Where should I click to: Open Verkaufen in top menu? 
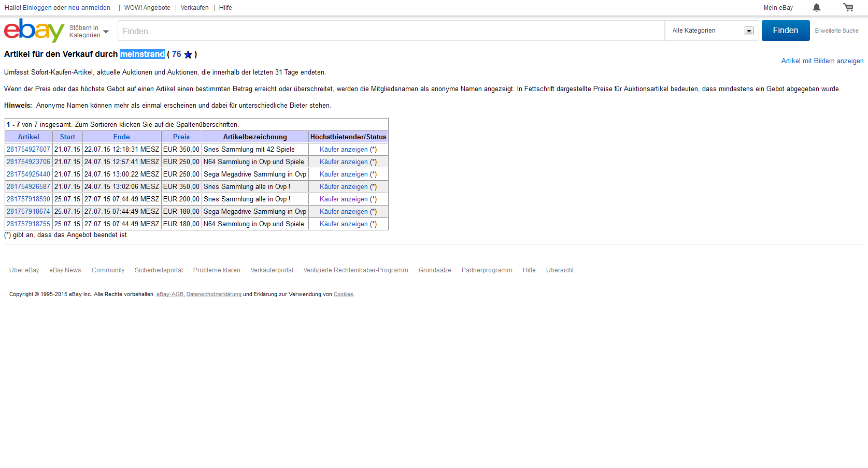(195, 8)
